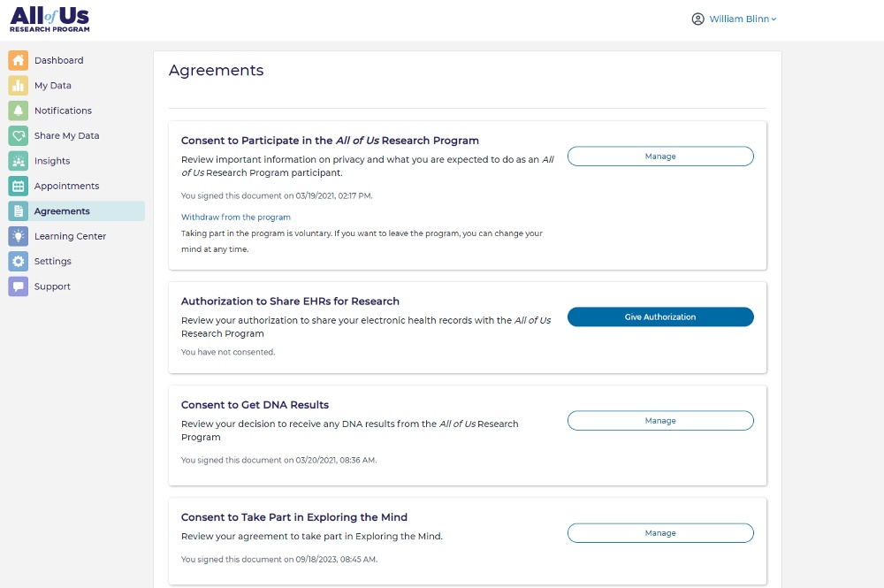The image size is (884, 588).
Task: Click the signed date 03/20/2021 text
Action: coord(279,460)
